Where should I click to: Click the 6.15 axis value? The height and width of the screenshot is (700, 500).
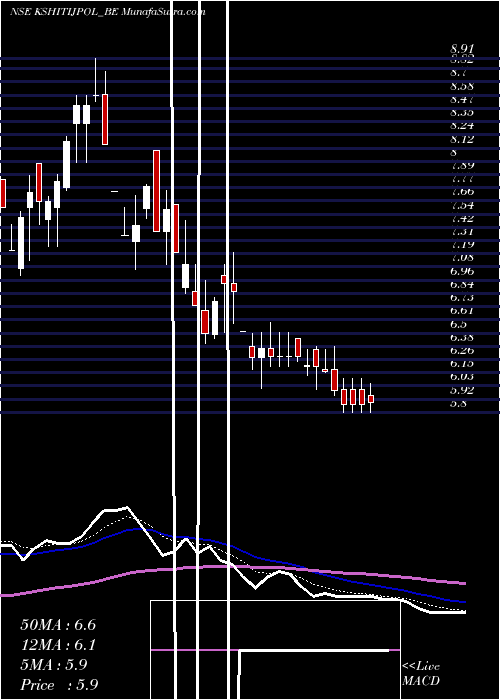pos(462,364)
